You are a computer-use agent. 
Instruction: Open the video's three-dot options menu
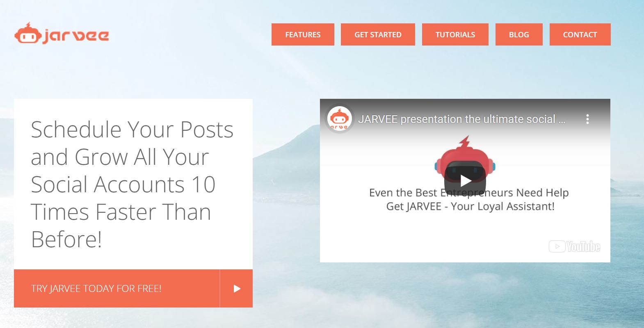pyautogui.click(x=587, y=119)
